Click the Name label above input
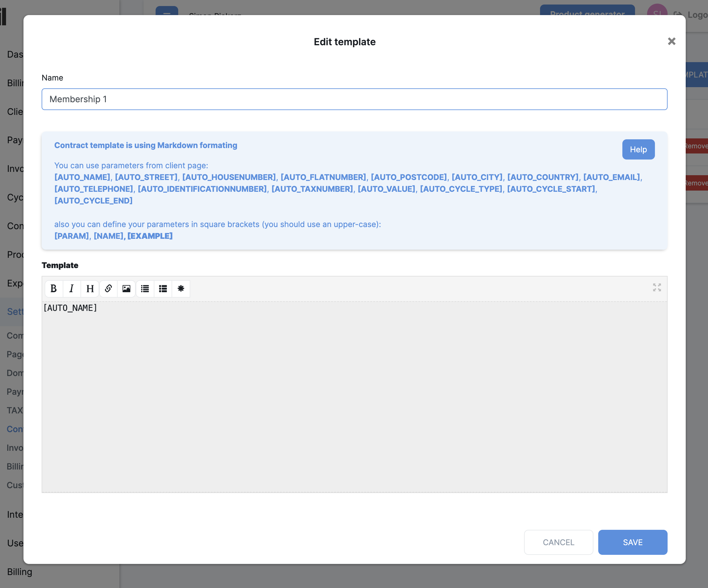The width and height of the screenshot is (708, 588). click(x=52, y=78)
